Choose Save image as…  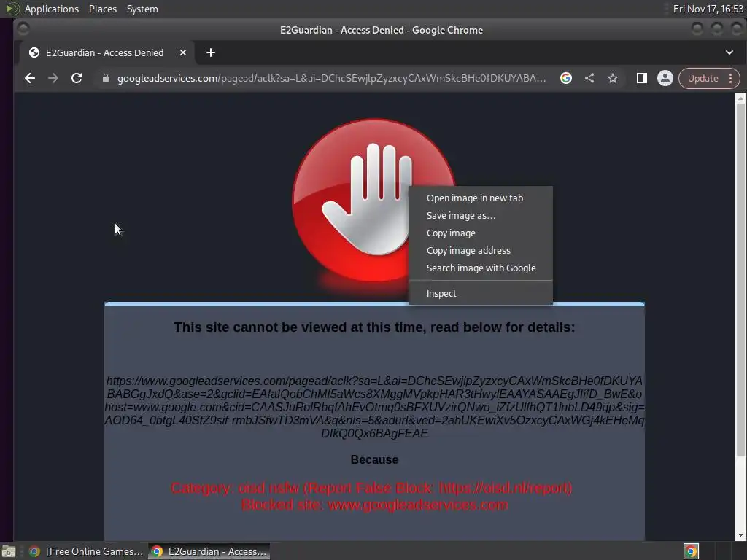tap(481, 216)
